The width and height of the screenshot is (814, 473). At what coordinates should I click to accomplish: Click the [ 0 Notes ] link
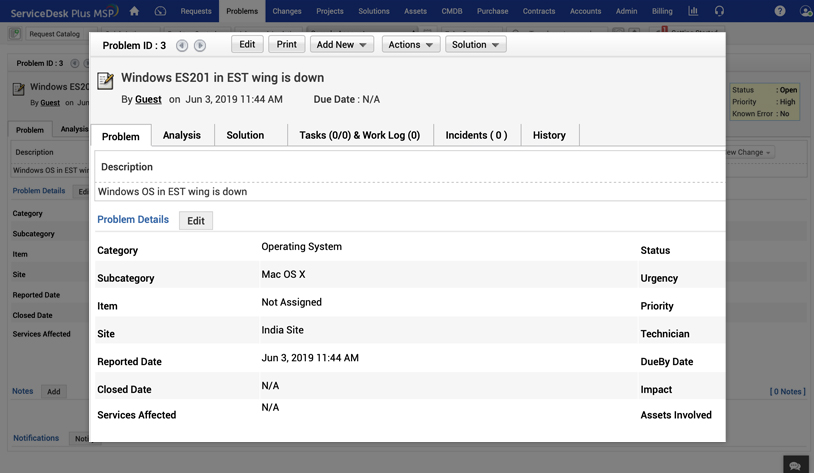pyautogui.click(x=788, y=391)
